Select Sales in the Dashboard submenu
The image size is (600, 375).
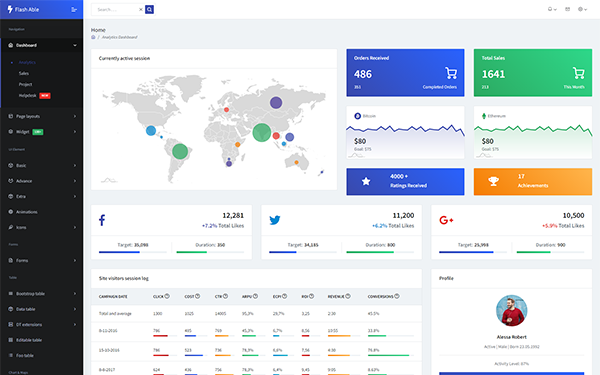24,73
